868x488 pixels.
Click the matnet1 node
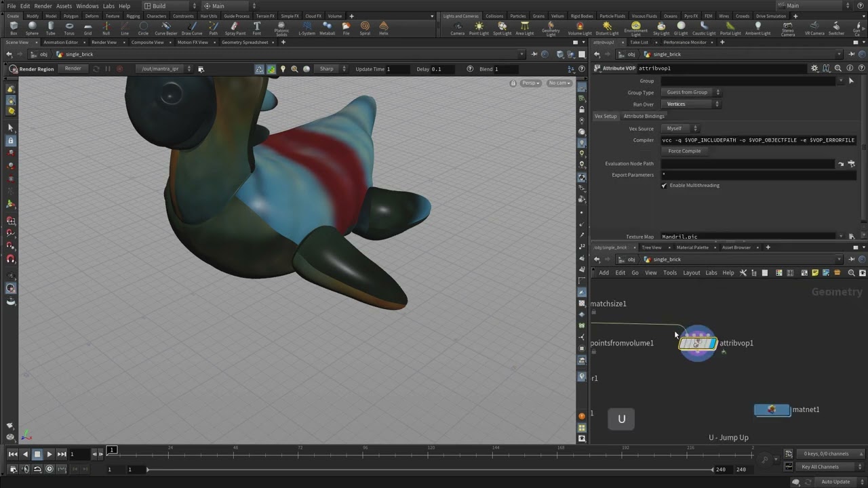[772, 410]
